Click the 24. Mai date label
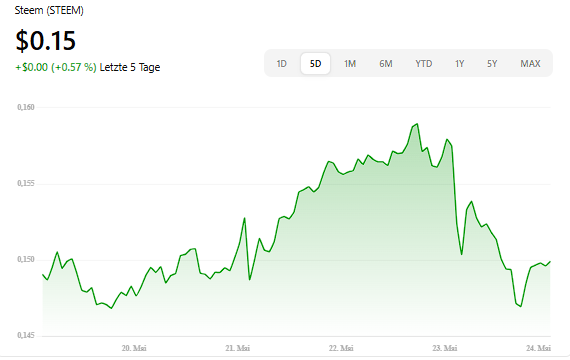This screenshot has height=360, width=570. 538,348
